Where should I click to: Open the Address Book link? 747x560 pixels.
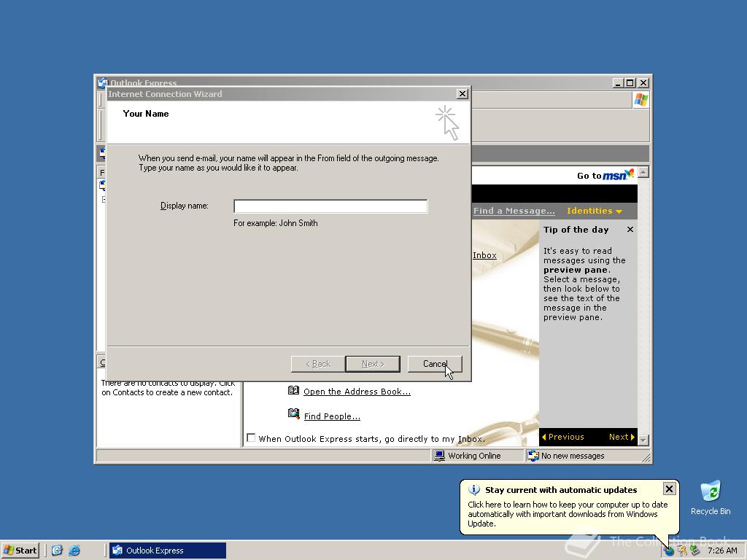[357, 392]
